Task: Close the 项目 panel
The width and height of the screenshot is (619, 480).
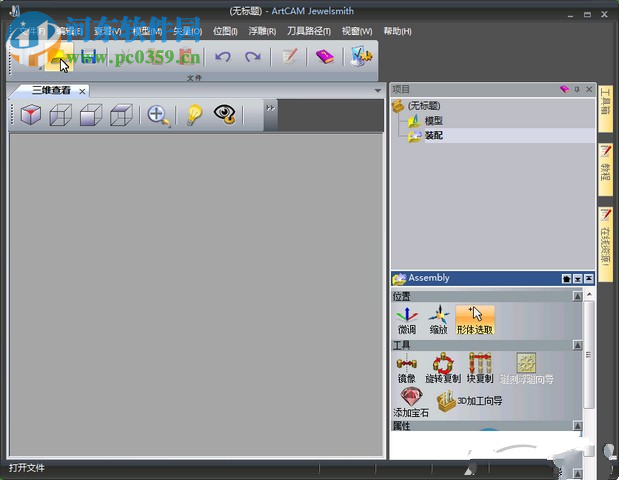Action: coord(589,89)
